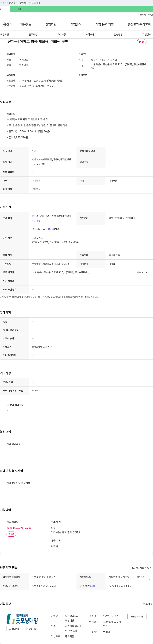Open the 채용정보 main menu
Viewport: 153px width, 644px height.
26,24
